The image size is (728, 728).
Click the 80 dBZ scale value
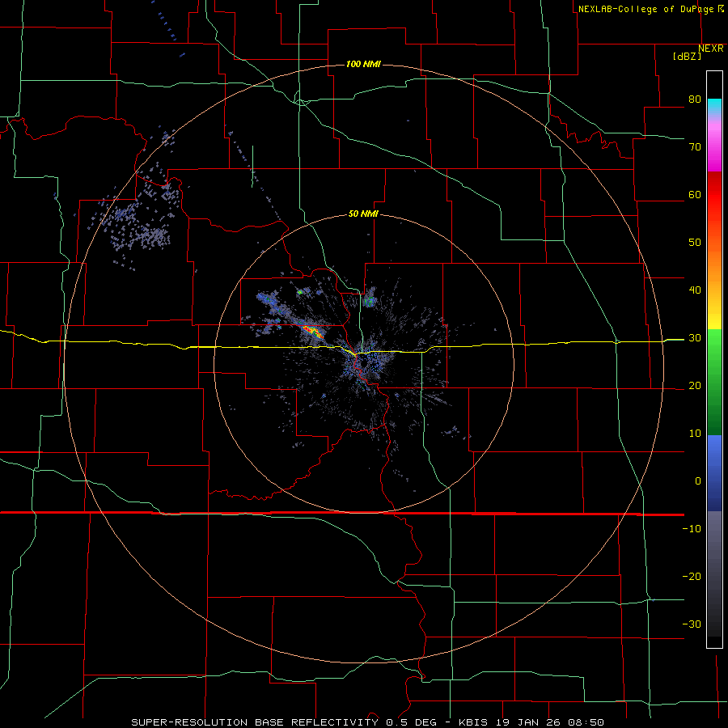(x=695, y=99)
